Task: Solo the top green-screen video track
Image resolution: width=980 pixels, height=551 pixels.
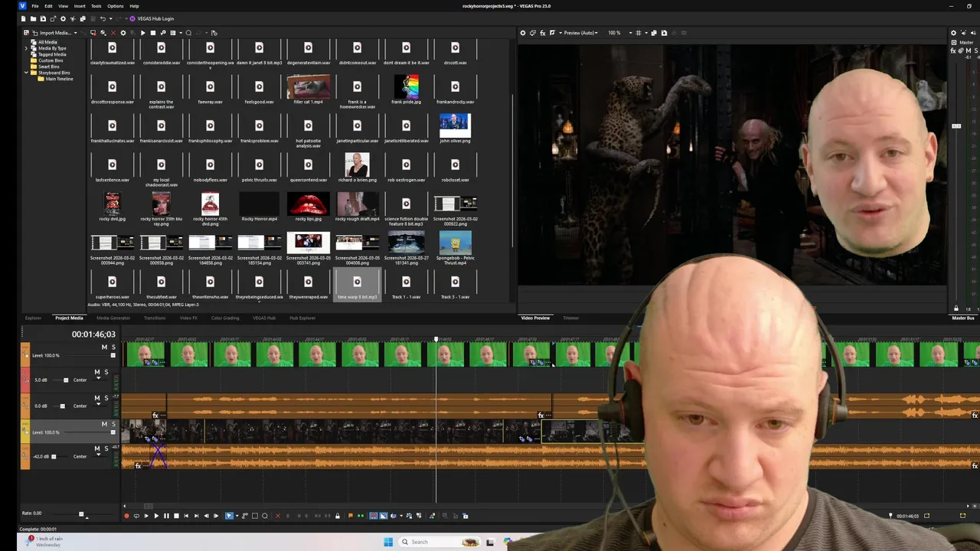Action: coord(113,347)
